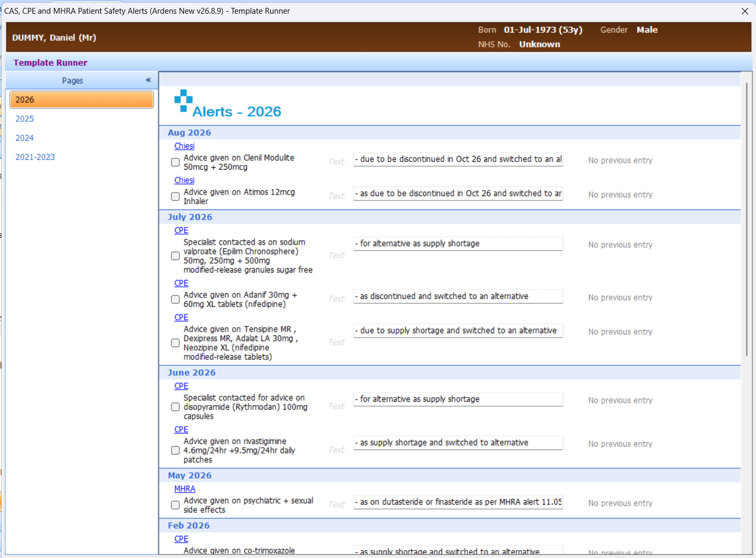Edit dutasteride or finasteride MHRA alert field

point(458,502)
